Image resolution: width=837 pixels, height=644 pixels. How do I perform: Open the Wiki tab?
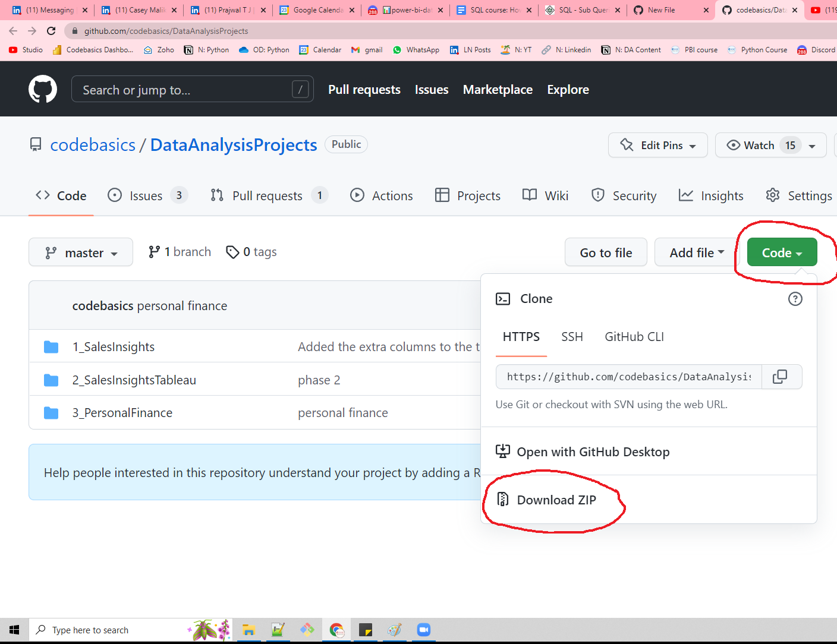pos(545,195)
